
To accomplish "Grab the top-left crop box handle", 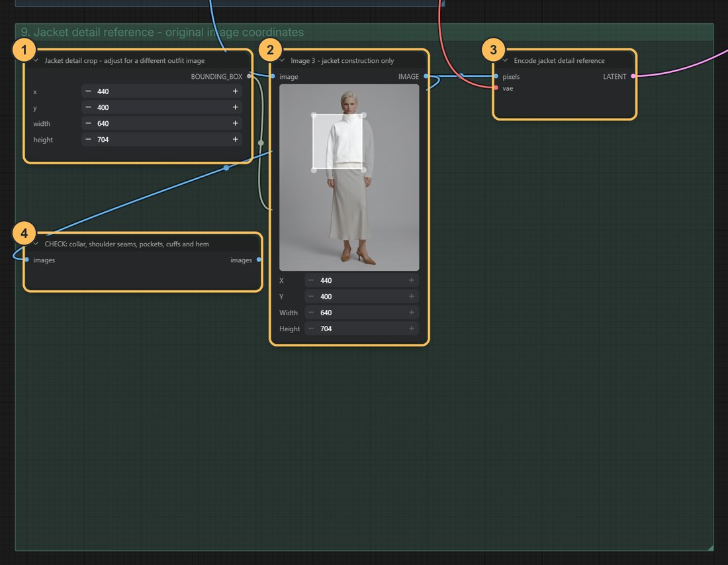I will (314, 115).
